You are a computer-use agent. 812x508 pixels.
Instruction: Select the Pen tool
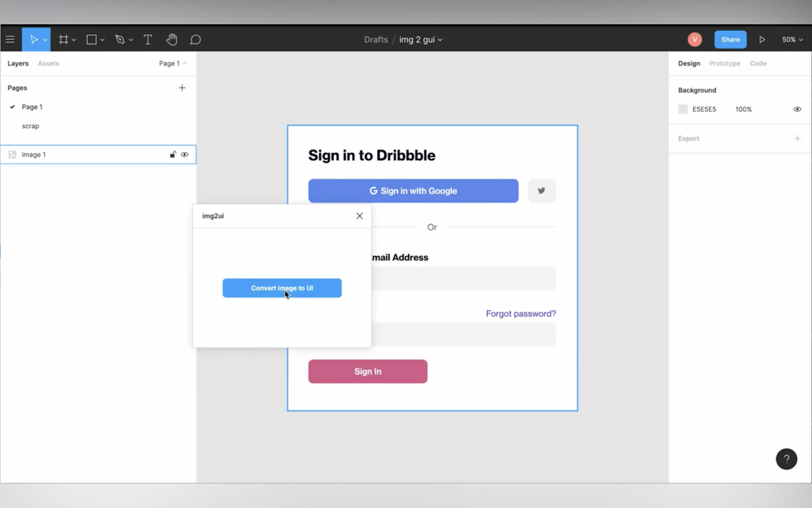120,40
